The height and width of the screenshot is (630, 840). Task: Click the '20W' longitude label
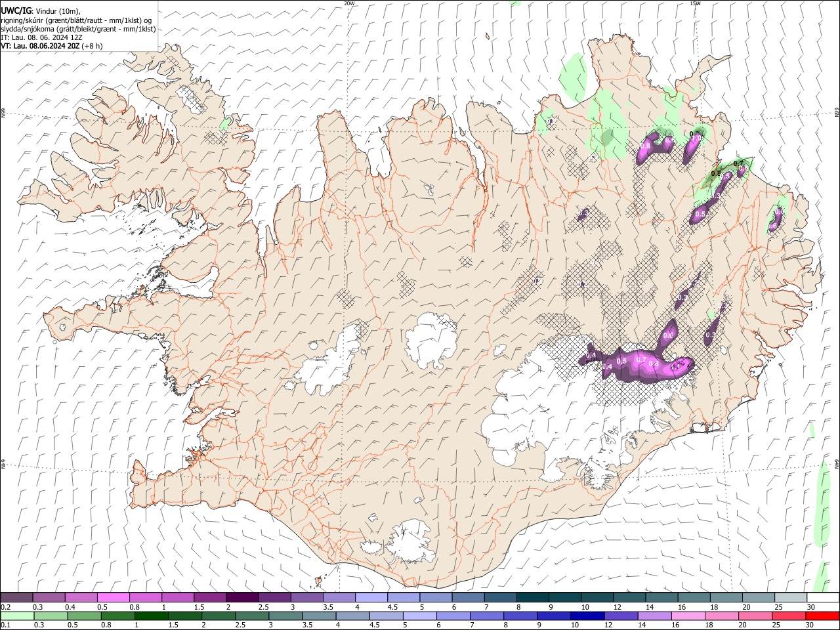coord(349,3)
